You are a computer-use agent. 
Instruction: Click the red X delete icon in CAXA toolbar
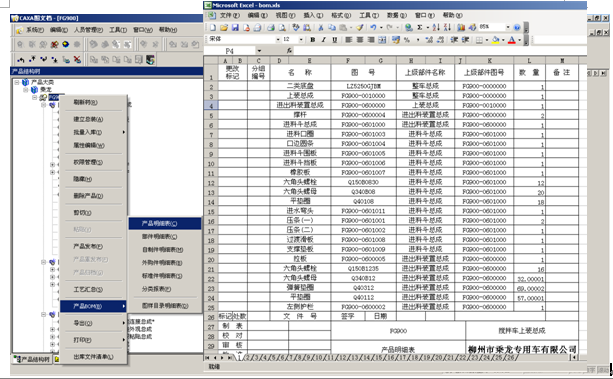pos(77,60)
